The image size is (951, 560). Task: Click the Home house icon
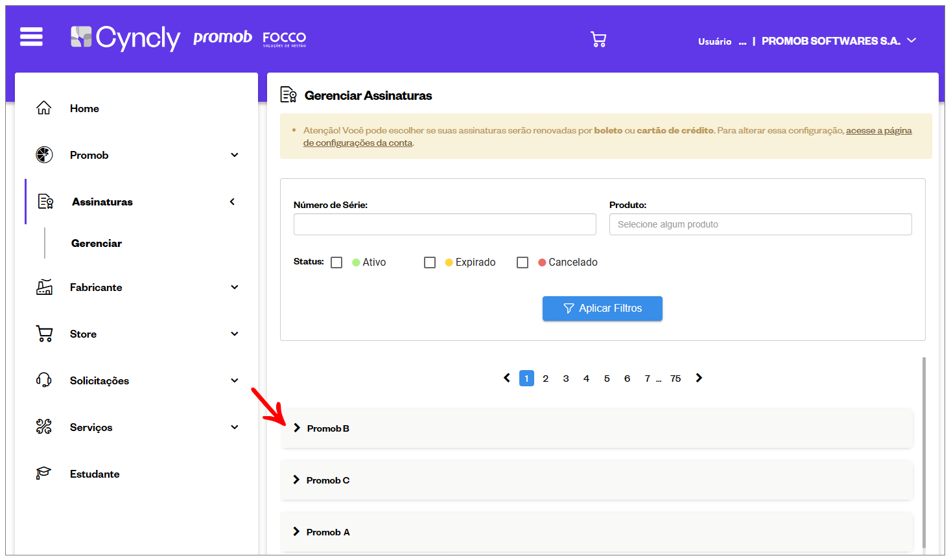(44, 108)
